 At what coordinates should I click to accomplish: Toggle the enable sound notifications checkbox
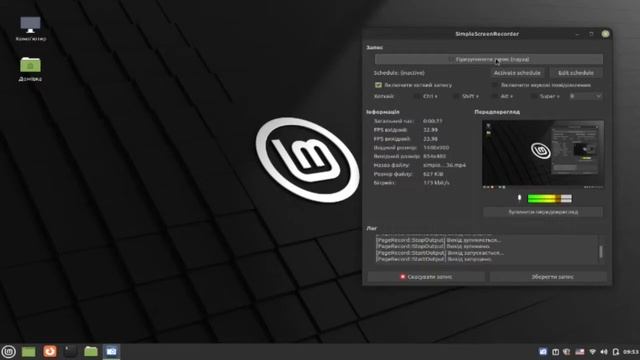point(495,85)
